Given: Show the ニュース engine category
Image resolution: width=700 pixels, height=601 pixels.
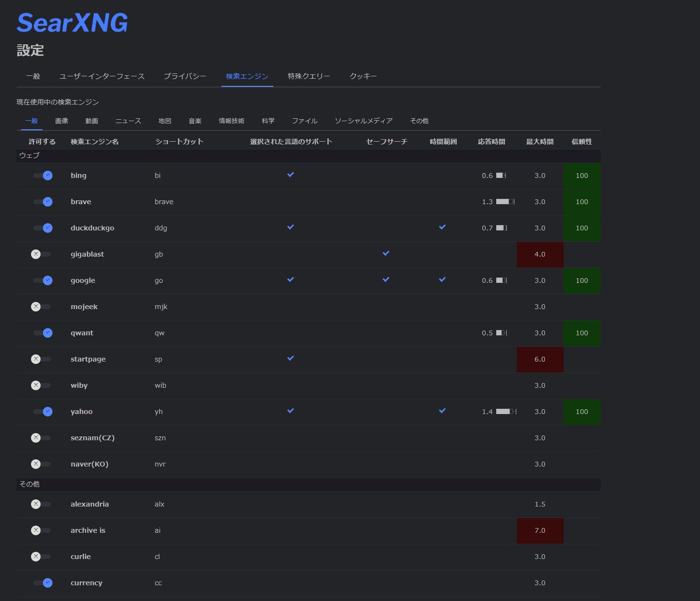Looking at the screenshot, I should click(x=128, y=121).
